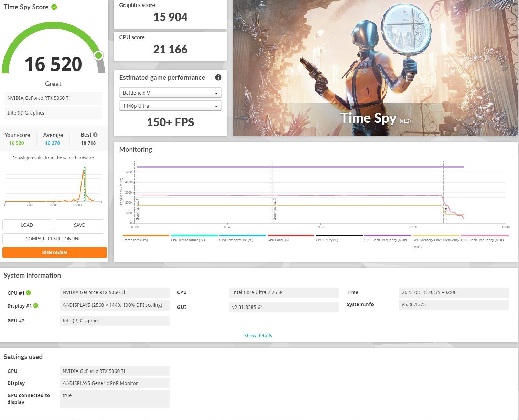Click the orange RUN AGAIN button
Image resolution: width=519 pixels, height=420 pixels.
pos(54,252)
